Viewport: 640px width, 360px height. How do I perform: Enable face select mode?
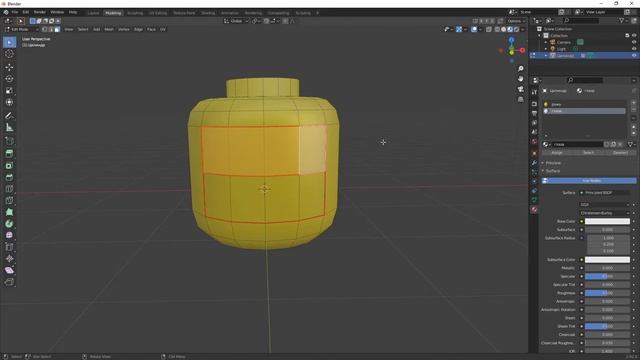(57, 29)
